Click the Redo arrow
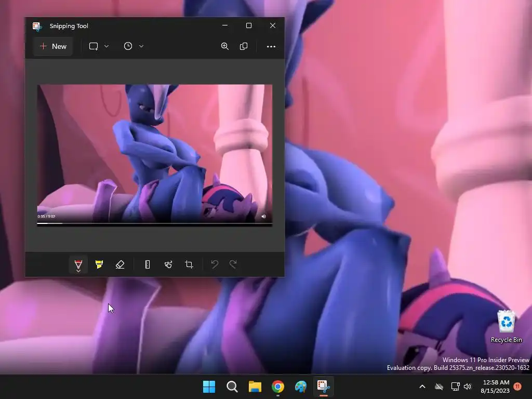The image size is (532, 399). [x=233, y=264]
